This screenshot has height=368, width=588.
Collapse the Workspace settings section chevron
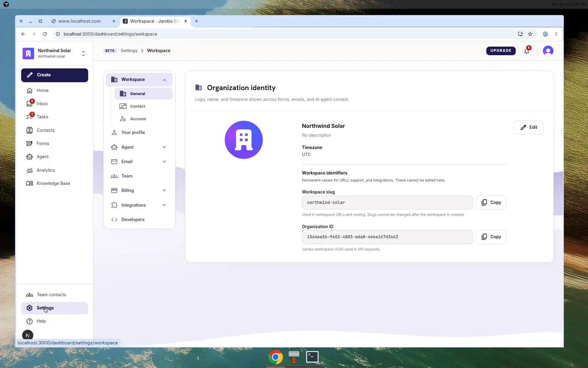tap(164, 80)
